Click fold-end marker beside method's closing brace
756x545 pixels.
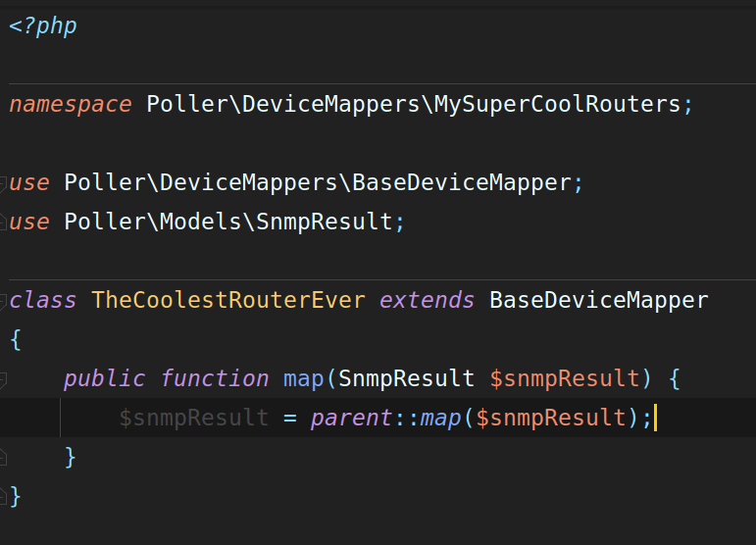pos(3,457)
